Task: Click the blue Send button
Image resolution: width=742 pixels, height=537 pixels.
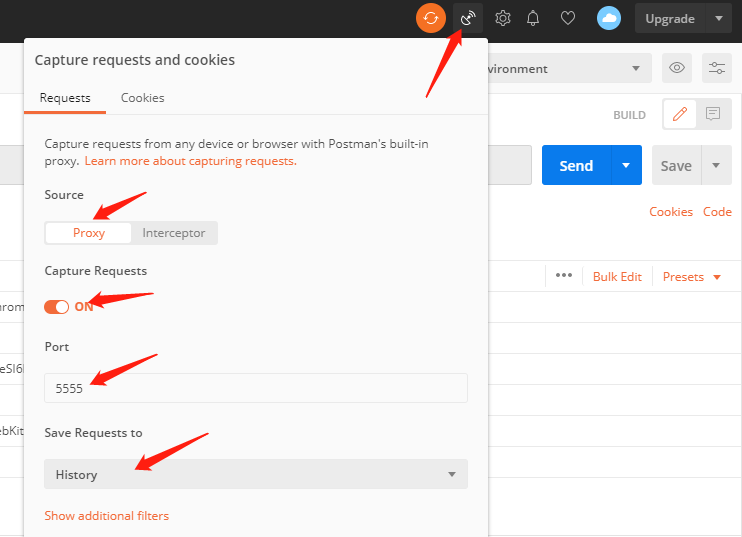Action: pos(576,165)
